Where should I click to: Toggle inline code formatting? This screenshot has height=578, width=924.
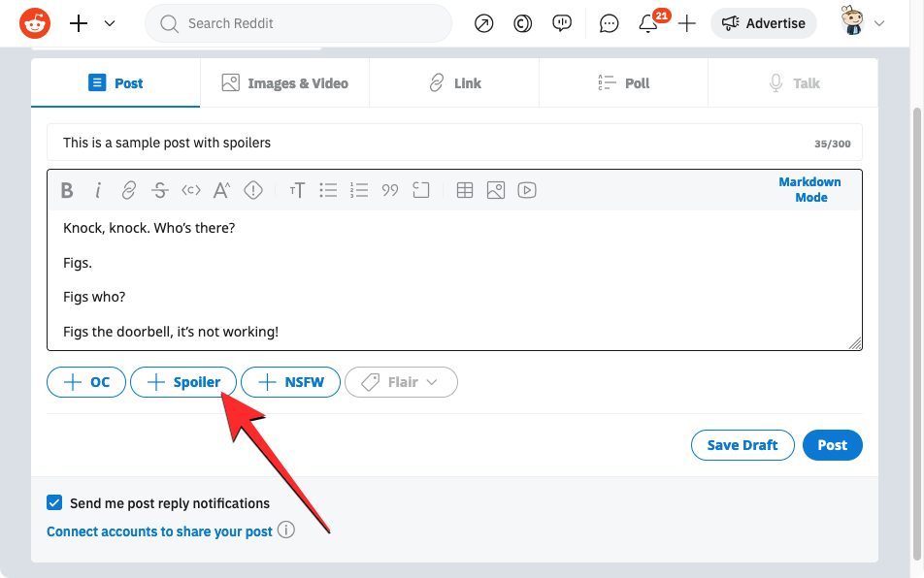click(x=191, y=191)
